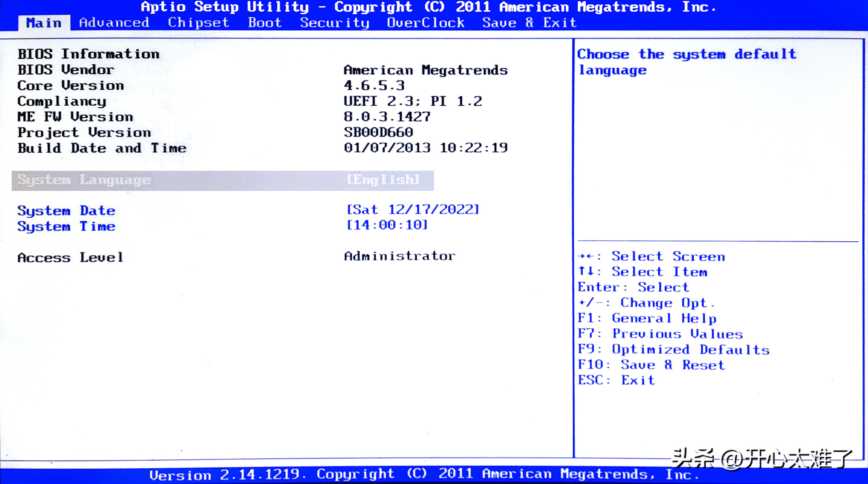Image resolution: width=868 pixels, height=484 pixels.
Task: Select the Security tab
Action: [335, 23]
